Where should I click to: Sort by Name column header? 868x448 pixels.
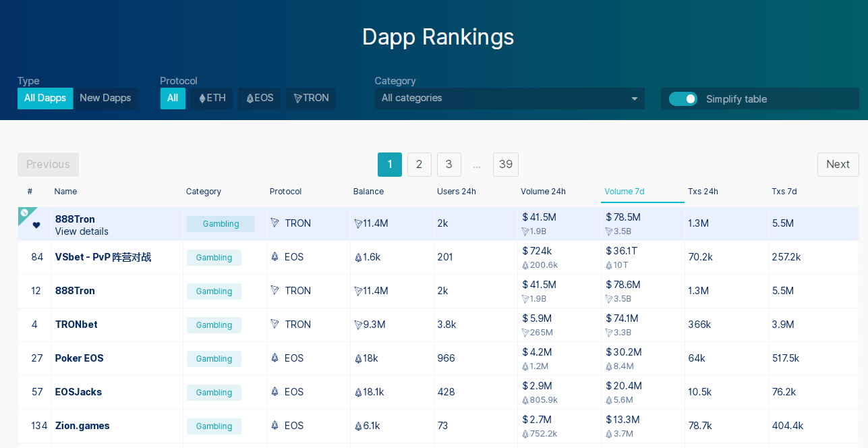point(65,192)
